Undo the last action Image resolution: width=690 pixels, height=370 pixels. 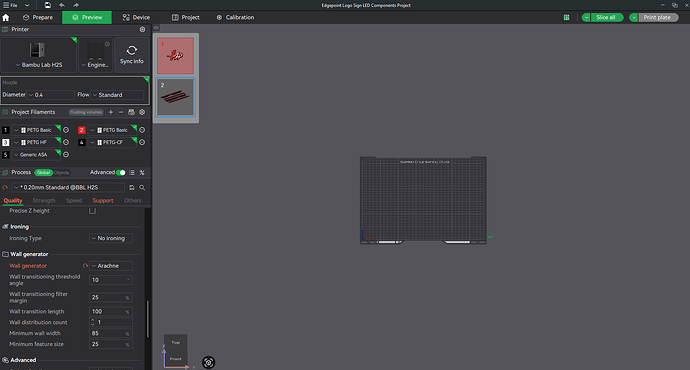click(x=62, y=5)
